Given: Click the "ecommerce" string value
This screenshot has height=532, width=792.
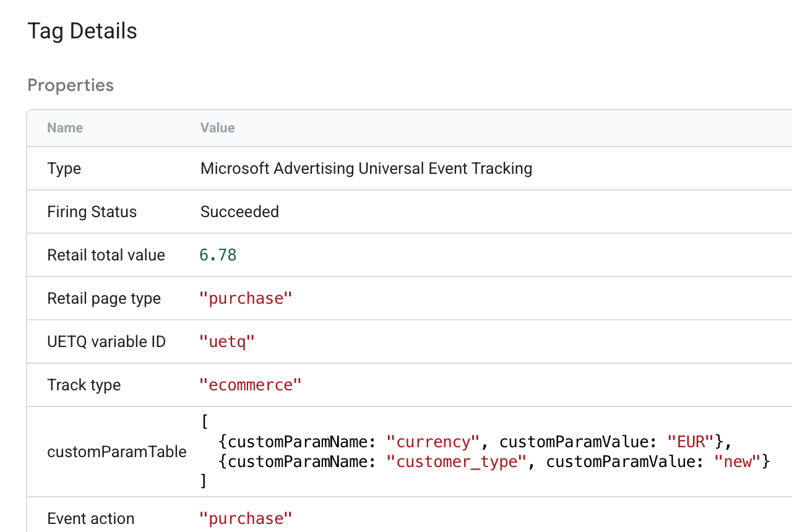Looking at the screenshot, I should (250, 385).
